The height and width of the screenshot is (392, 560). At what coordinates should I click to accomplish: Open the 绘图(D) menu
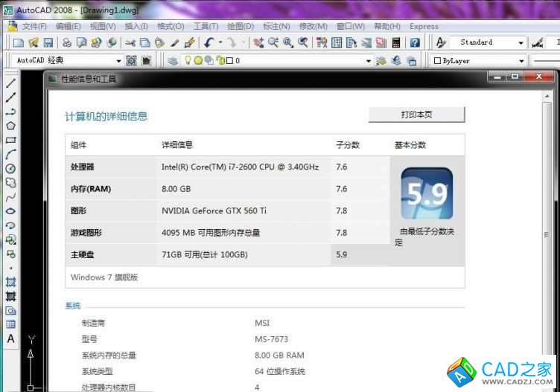tap(241, 27)
